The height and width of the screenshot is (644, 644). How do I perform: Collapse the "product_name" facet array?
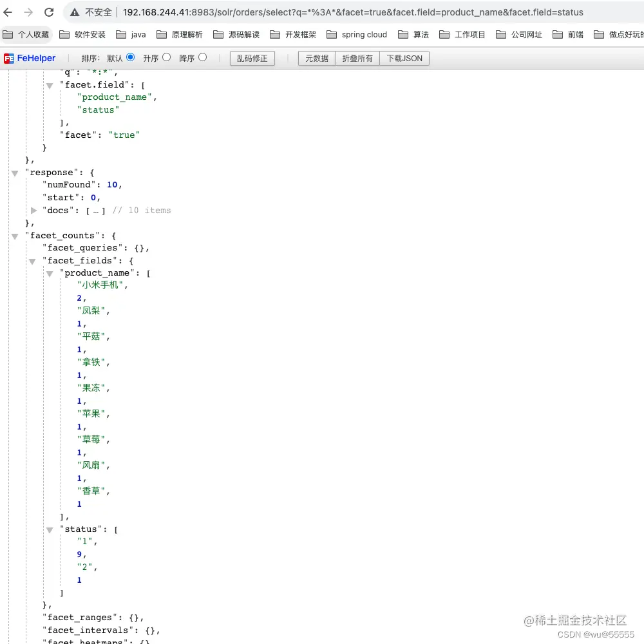[x=50, y=274]
